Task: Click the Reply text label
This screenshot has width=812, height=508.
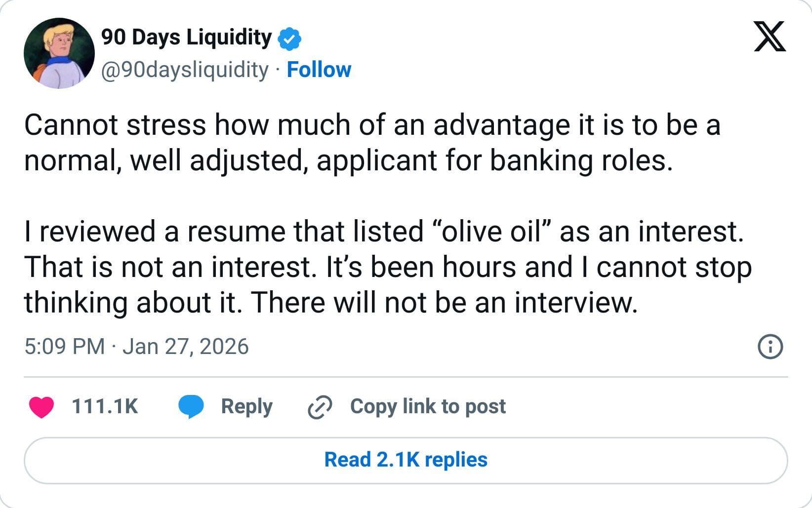Action: click(246, 406)
